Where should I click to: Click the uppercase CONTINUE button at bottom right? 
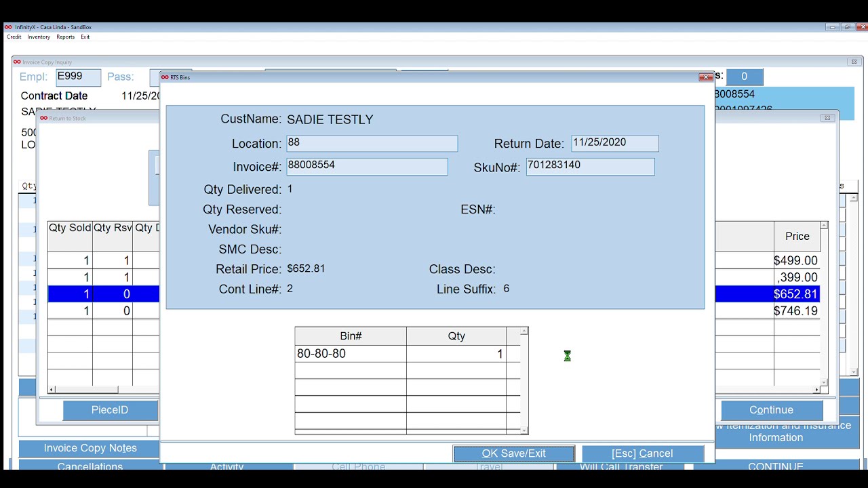click(775, 466)
